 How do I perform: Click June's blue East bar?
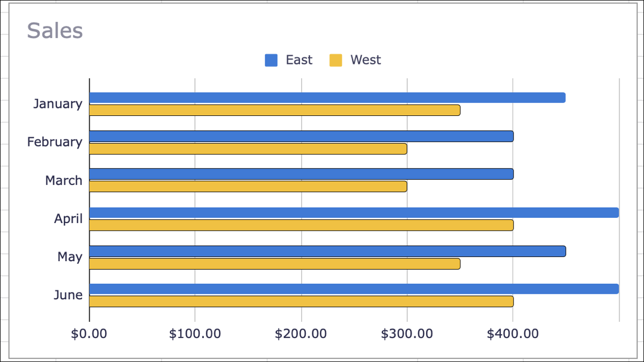tap(354, 289)
